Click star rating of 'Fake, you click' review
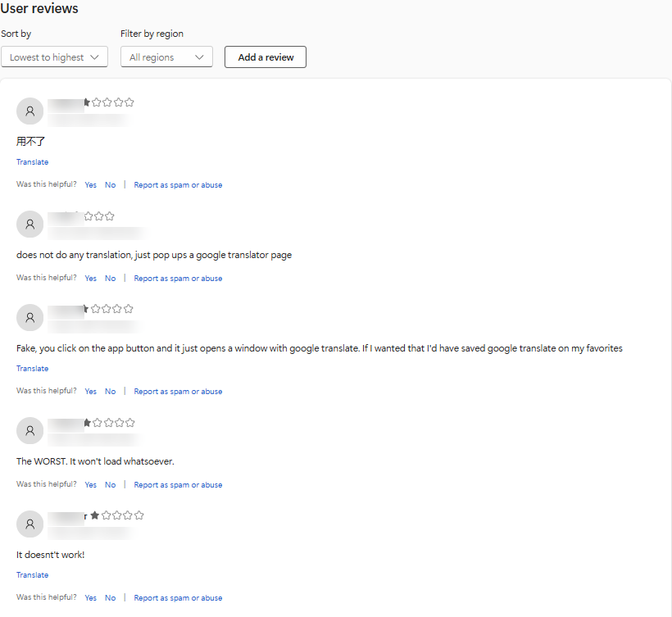 108,309
